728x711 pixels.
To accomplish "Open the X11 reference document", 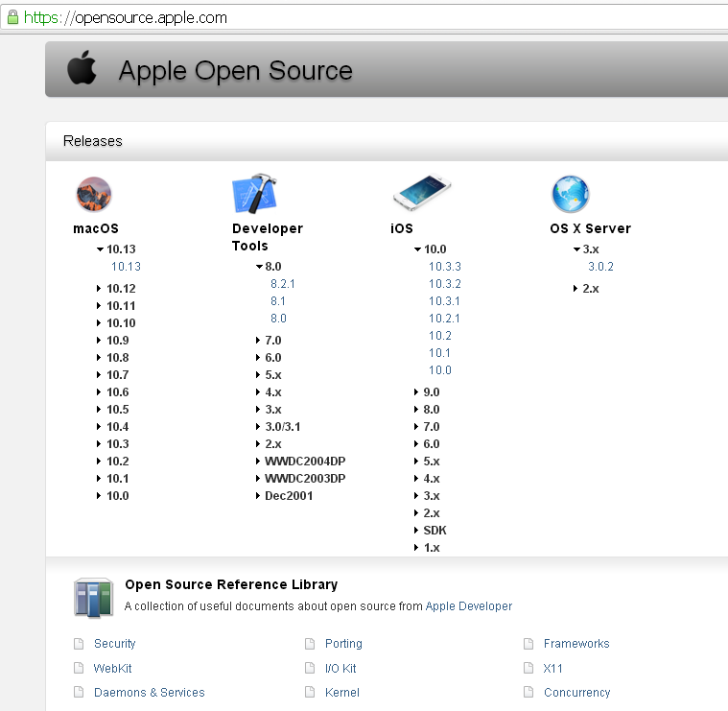I will click(553, 668).
